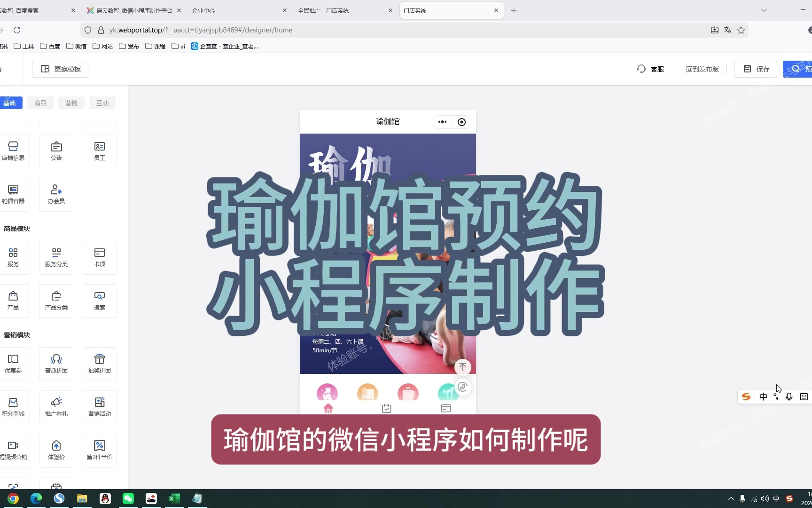
Task: Click the 更换模板 change template button
Action: pos(60,69)
